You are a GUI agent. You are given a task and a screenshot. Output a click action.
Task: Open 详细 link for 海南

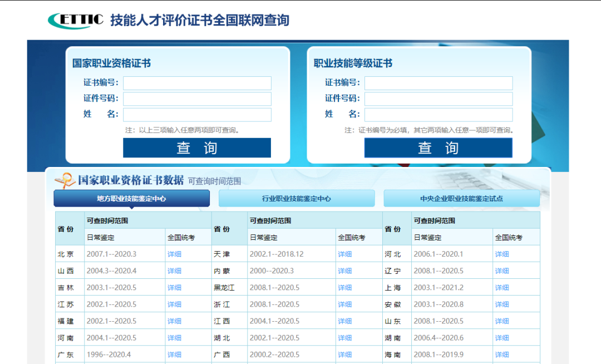pos(502,355)
